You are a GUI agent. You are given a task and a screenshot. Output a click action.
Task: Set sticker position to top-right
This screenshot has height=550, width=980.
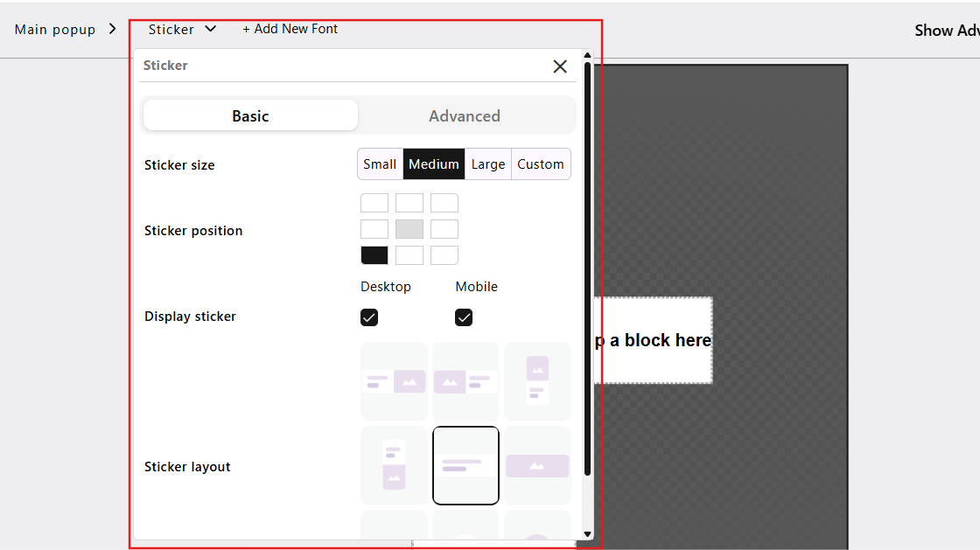coord(444,203)
